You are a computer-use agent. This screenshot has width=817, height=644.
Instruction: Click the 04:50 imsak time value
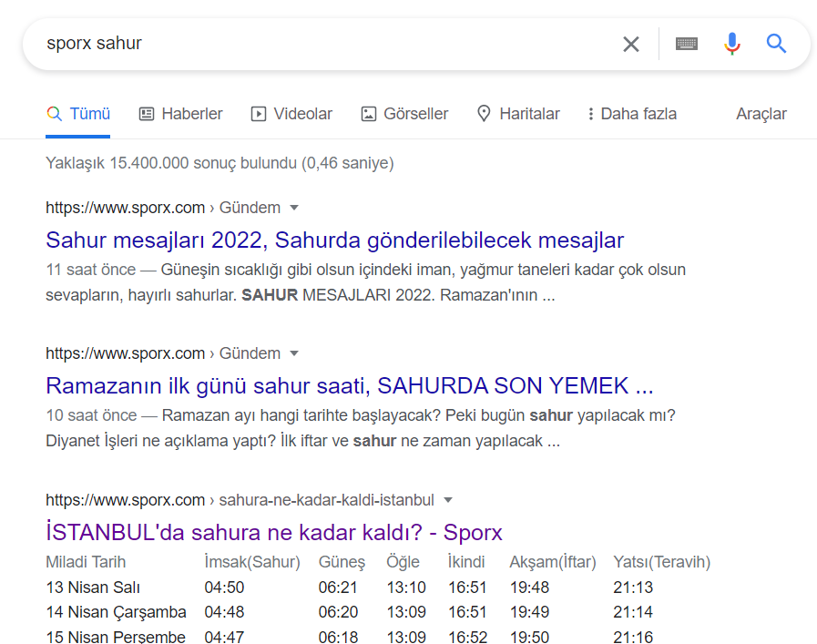click(x=224, y=588)
